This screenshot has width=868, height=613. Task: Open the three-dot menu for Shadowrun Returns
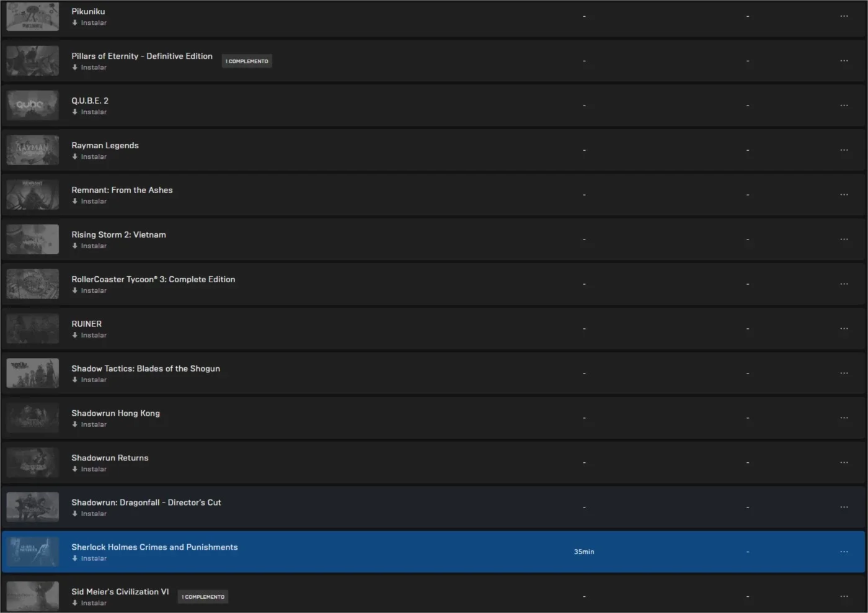pyautogui.click(x=844, y=463)
